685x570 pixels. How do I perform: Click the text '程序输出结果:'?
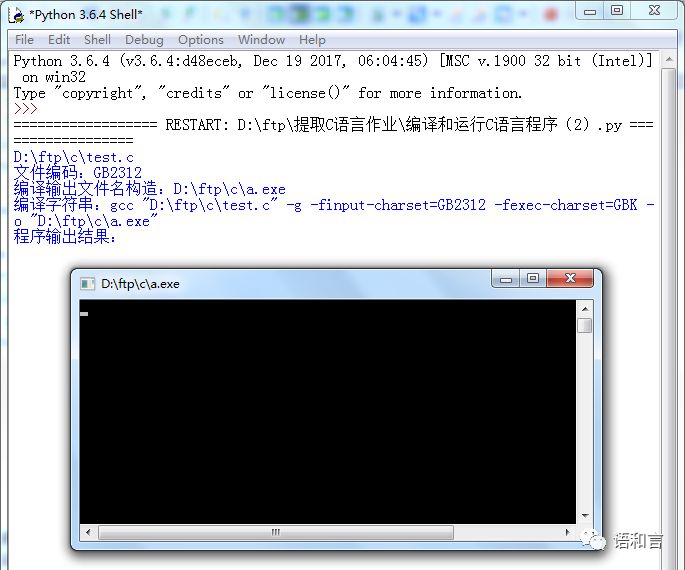tap(65, 237)
